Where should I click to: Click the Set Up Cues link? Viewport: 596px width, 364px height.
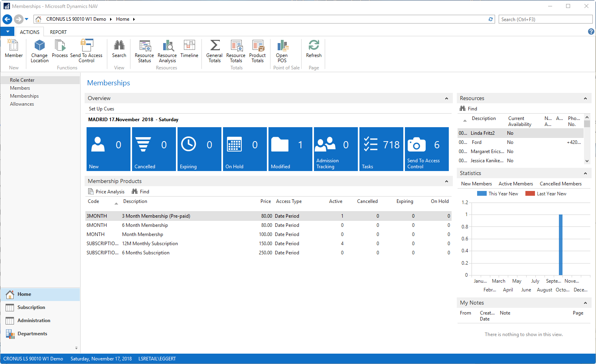tap(101, 109)
